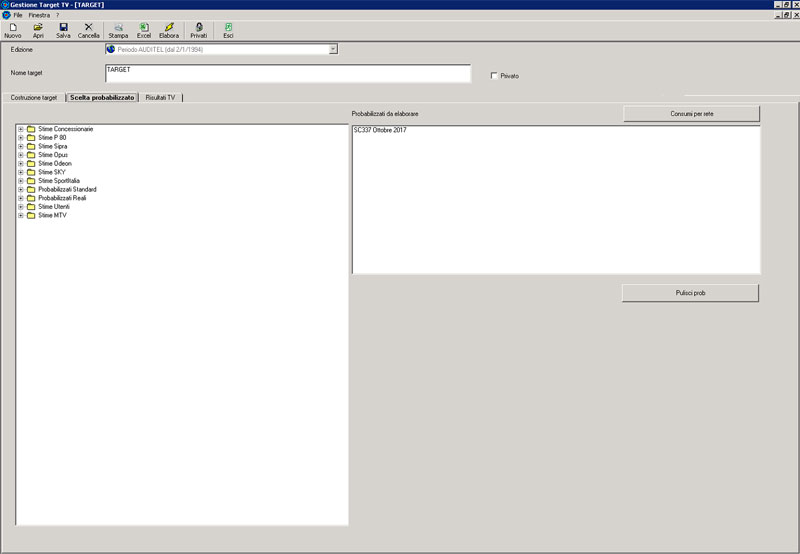Click the Pulisci prob button

[x=690, y=293]
